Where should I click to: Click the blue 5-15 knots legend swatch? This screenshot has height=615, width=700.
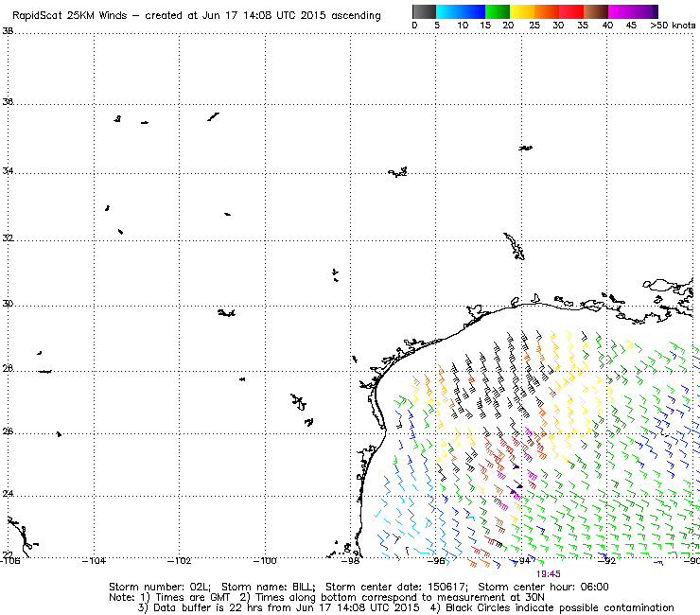(461, 11)
